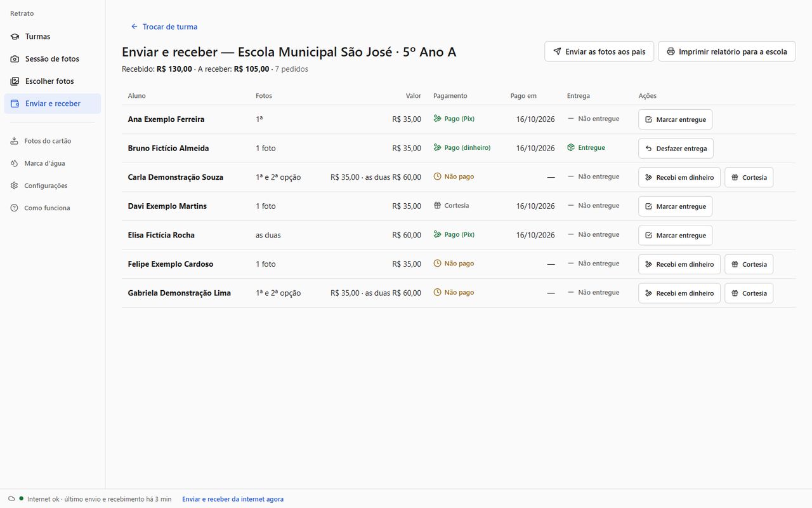Open Escolher fotos section

[52, 81]
